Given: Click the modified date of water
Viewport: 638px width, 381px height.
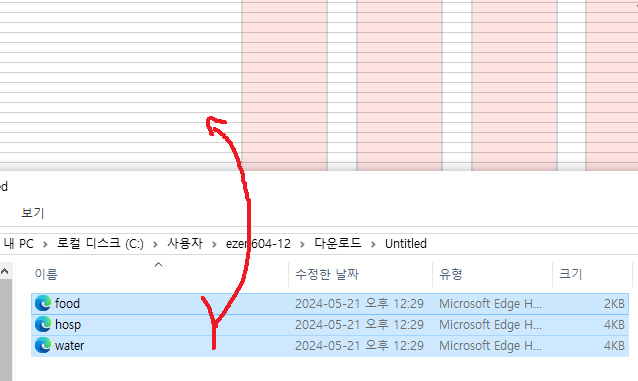Looking at the screenshot, I should [x=359, y=346].
